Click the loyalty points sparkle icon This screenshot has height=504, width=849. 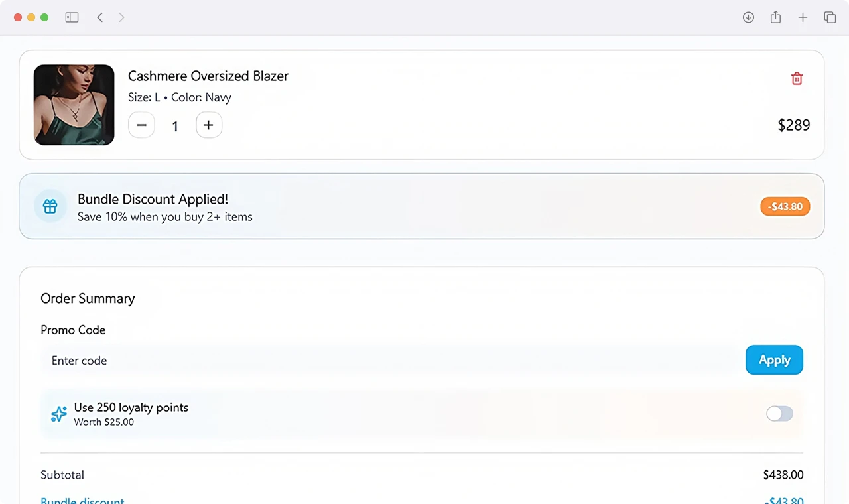[59, 414]
